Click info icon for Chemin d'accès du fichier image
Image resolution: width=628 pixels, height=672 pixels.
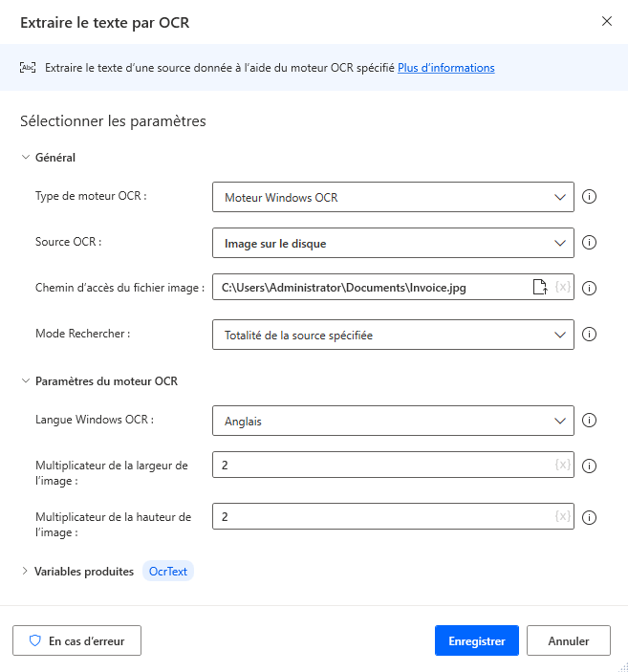590,288
